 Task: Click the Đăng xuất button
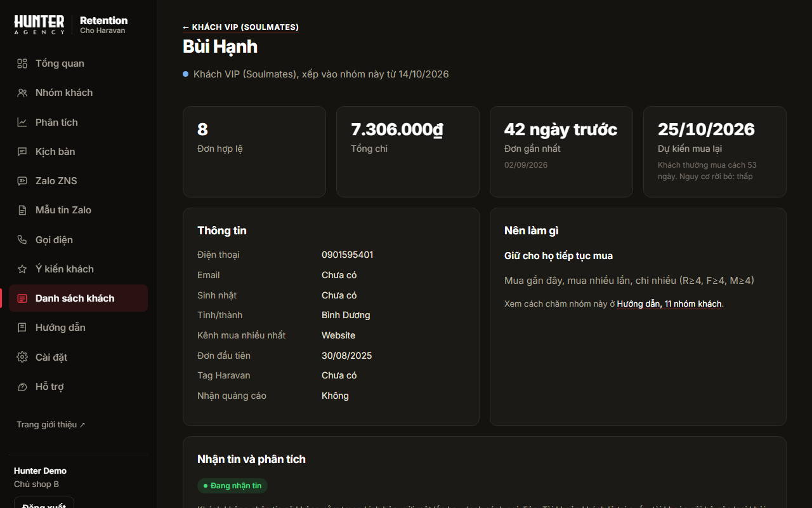click(x=44, y=505)
